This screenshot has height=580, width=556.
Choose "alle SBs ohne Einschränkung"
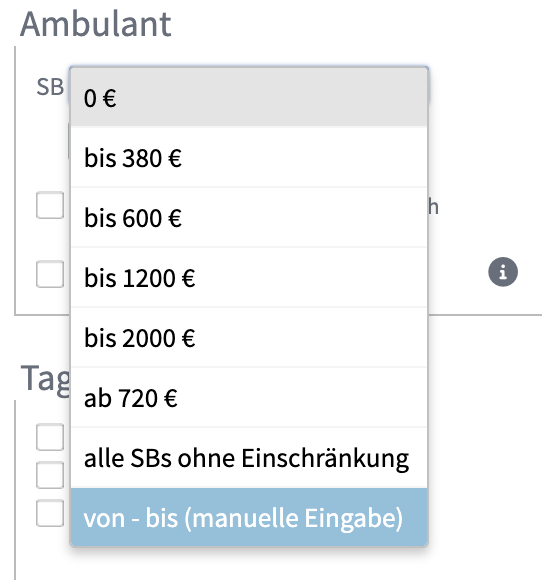click(249, 458)
